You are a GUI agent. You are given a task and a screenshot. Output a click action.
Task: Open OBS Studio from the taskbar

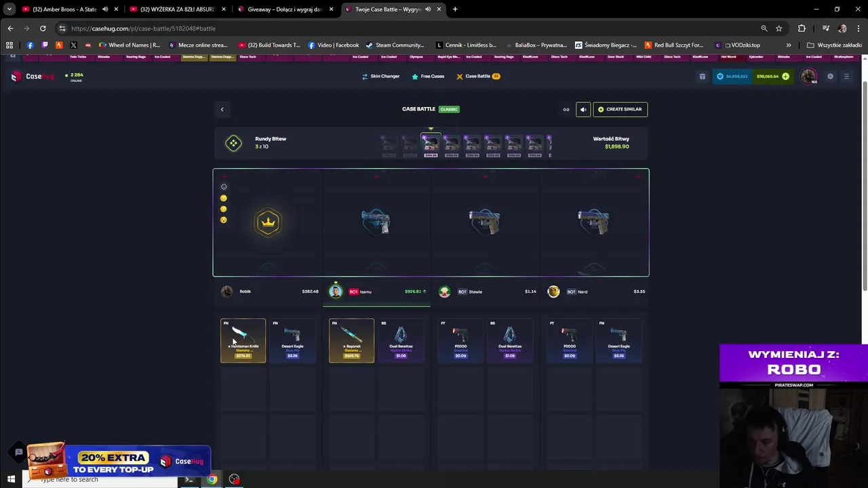(x=234, y=480)
